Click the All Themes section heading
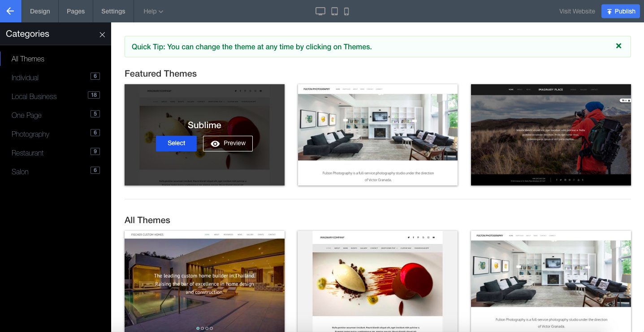This screenshot has width=644, height=332. (x=147, y=220)
